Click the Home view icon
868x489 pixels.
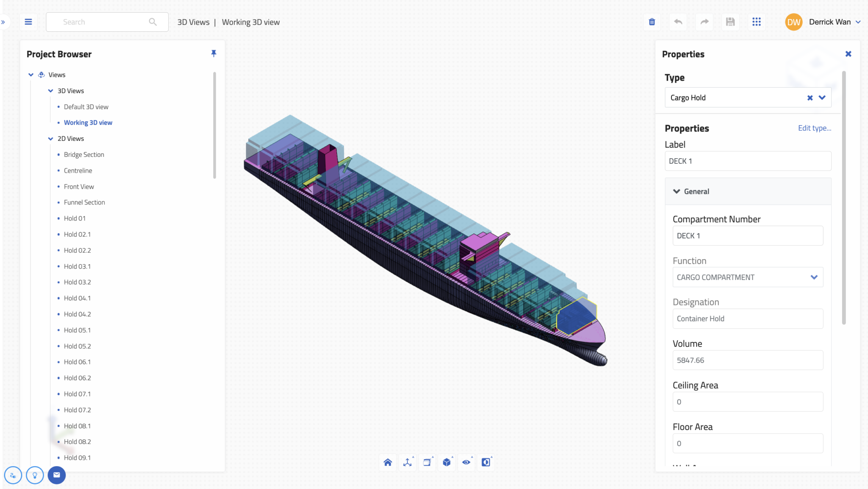coord(387,462)
